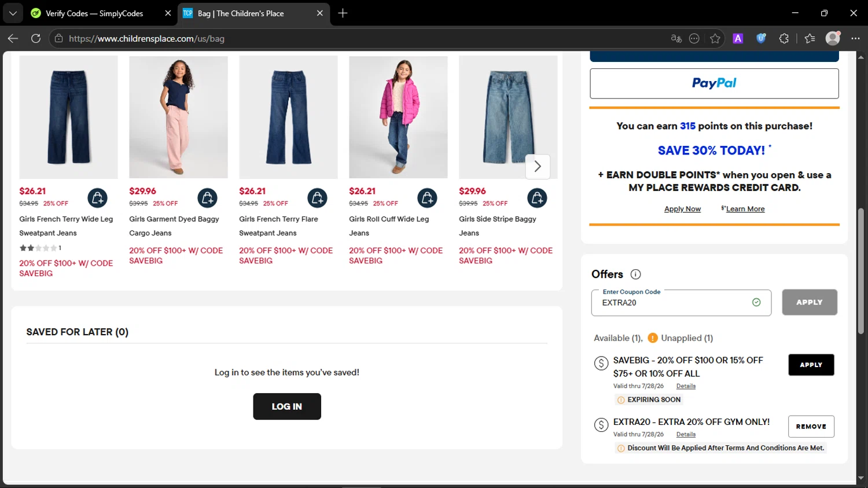This screenshot has width=868, height=488.
Task: Click Girls Roll Cuff Wide Leg Jeans title
Action: tap(389, 226)
